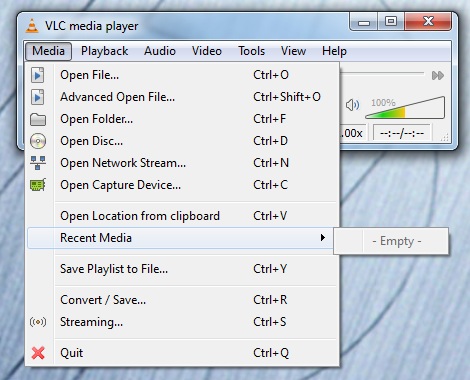Maximize the VLC window
The height and width of the screenshot is (380, 470).
click(391, 22)
